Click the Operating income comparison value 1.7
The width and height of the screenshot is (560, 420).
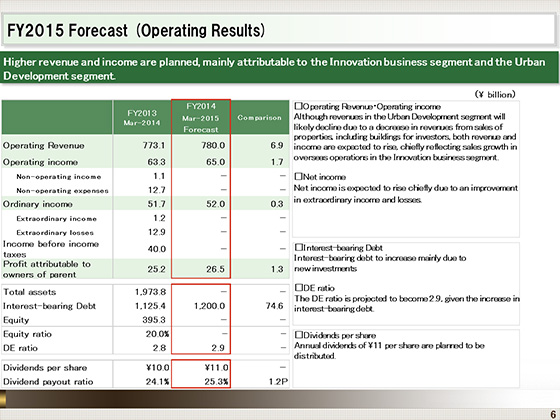click(x=277, y=162)
